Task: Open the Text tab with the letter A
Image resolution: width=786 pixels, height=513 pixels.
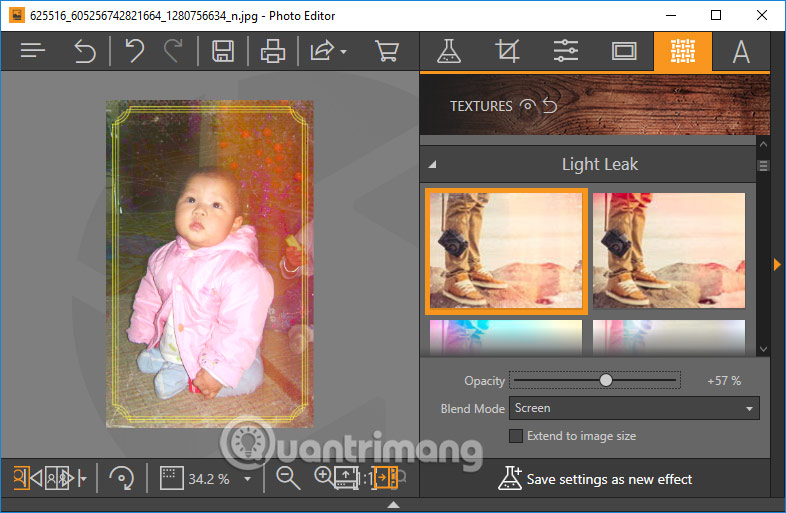Action: (741, 52)
